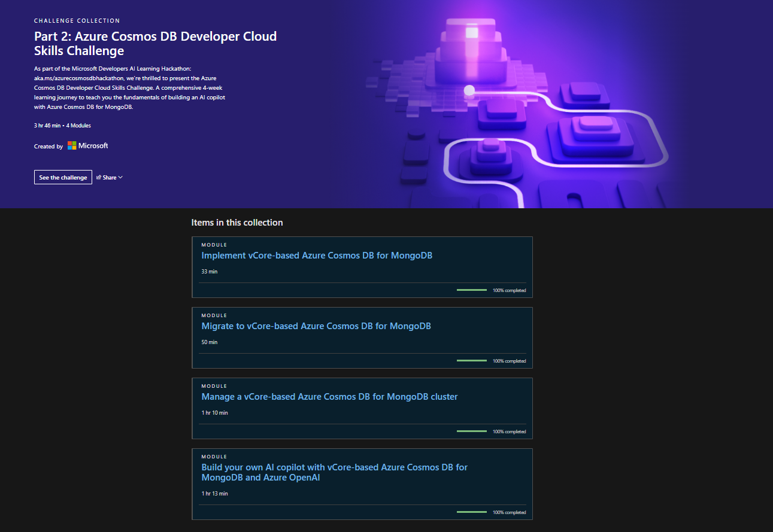Click the 'Created by' label
The width and height of the screenshot is (773, 532).
pyautogui.click(x=48, y=146)
